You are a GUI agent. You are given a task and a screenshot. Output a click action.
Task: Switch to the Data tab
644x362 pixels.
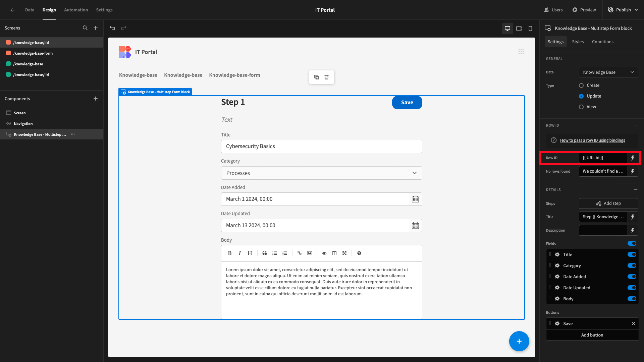30,10
